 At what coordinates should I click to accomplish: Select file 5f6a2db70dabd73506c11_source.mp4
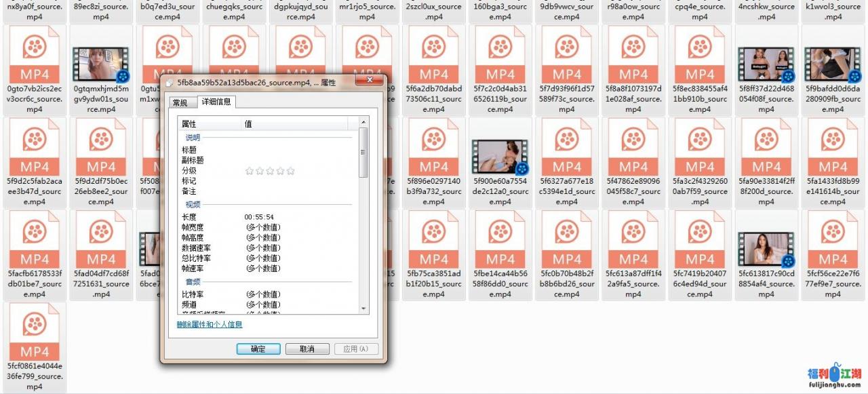(x=433, y=59)
